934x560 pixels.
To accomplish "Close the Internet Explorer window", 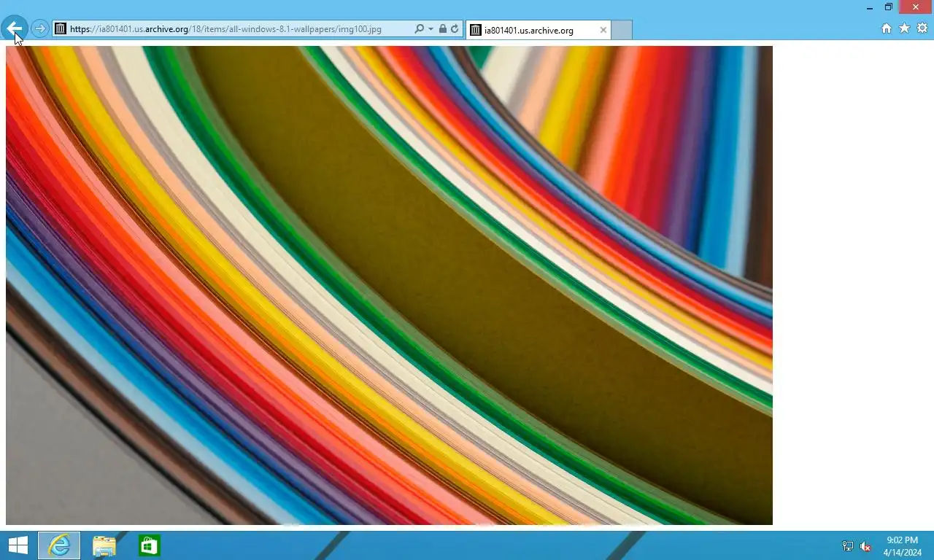I will (916, 7).
